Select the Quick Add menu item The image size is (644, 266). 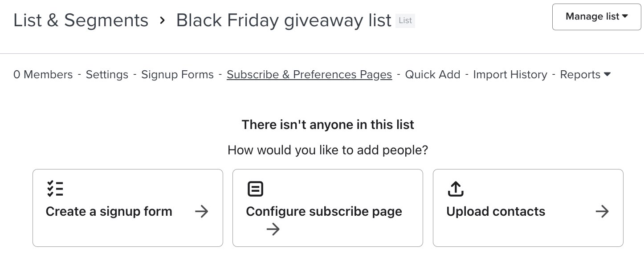pos(432,75)
